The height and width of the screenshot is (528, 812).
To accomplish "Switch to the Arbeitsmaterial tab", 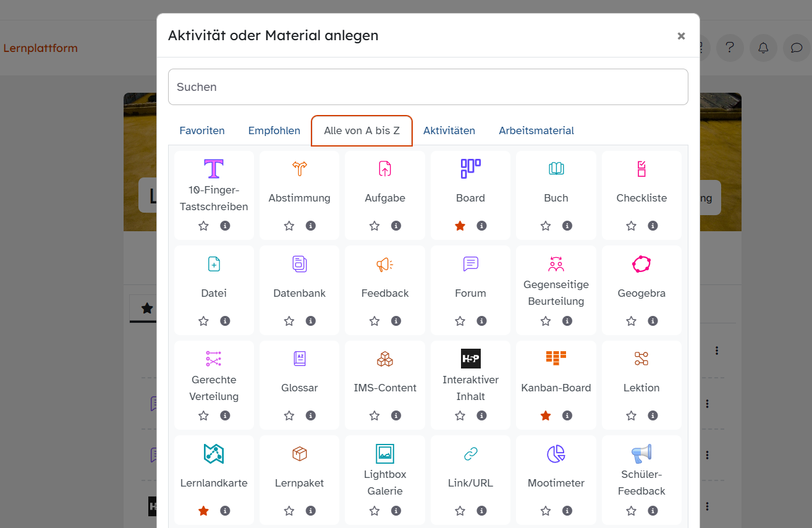I will point(536,130).
